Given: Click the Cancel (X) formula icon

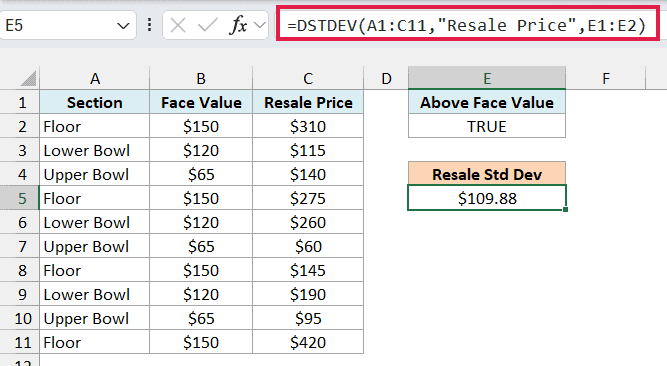Looking at the screenshot, I should pos(177,26).
